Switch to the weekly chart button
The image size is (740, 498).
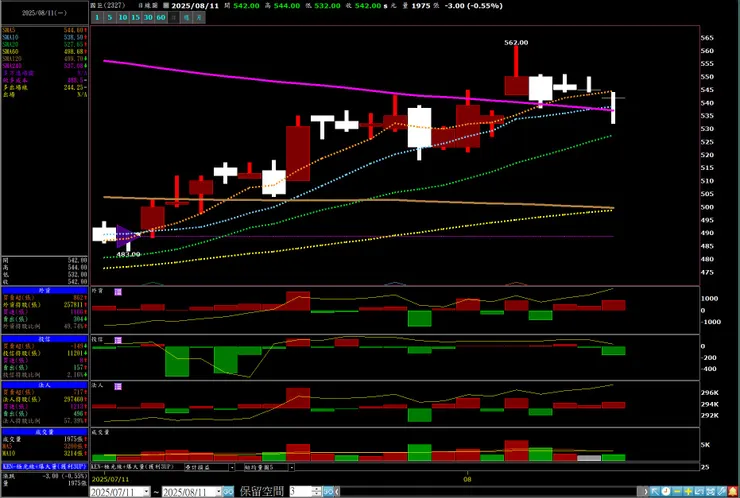point(187,17)
